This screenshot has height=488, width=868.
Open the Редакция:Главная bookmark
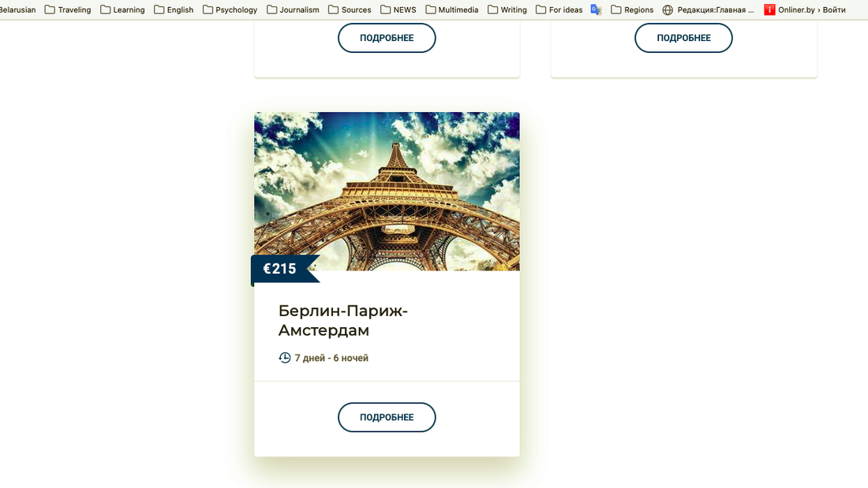pyautogui.click(x=708, y=9)
